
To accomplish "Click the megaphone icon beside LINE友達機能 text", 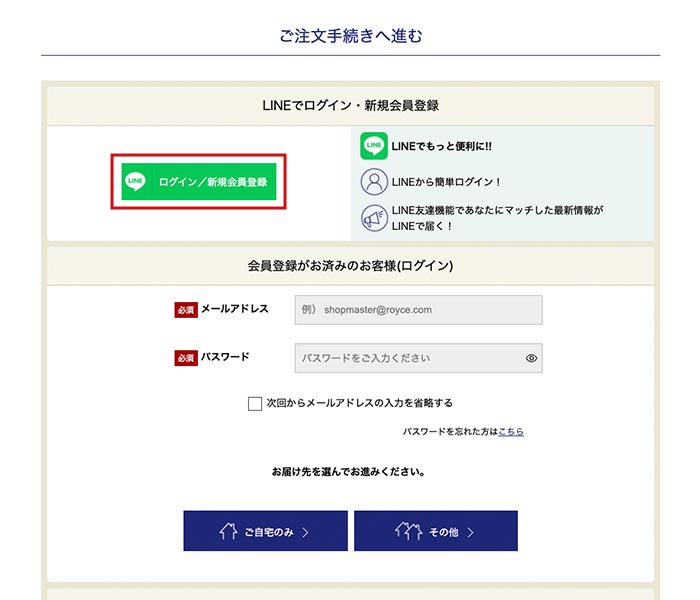I will pyautogui.click(x=374, y=218).
